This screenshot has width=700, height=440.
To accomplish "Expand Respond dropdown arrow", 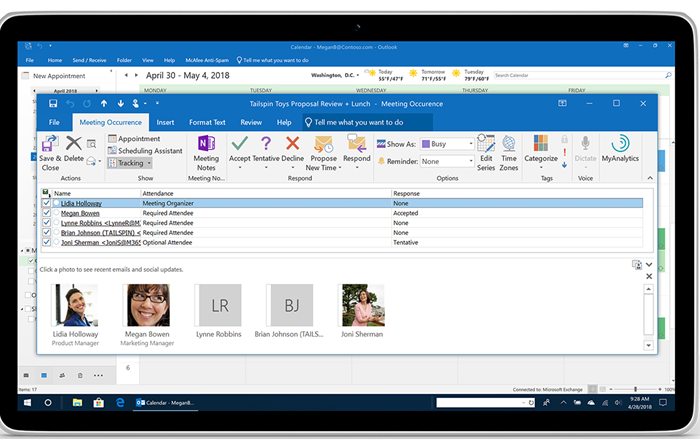I will 357,168.
